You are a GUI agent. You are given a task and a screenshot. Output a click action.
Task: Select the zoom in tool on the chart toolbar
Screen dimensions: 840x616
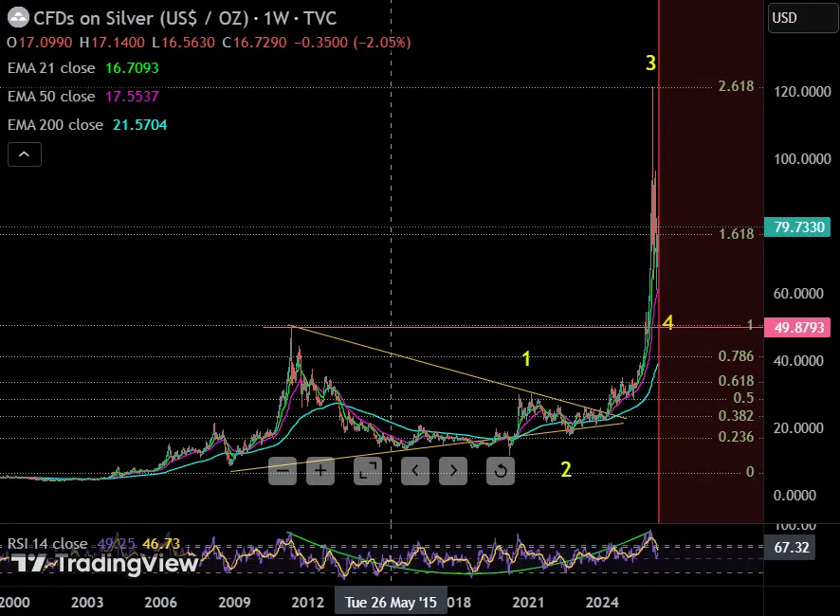pyautogui.click(x=320, y=471)
